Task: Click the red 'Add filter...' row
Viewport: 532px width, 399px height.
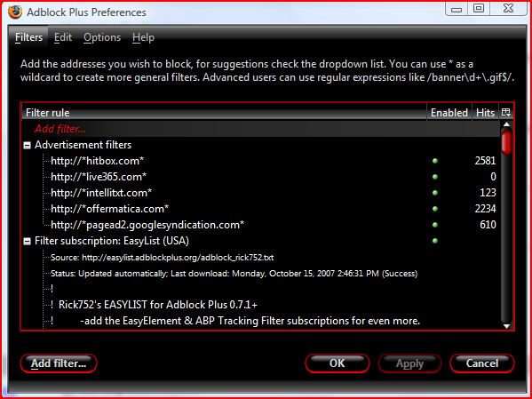Action: [260, 129]
